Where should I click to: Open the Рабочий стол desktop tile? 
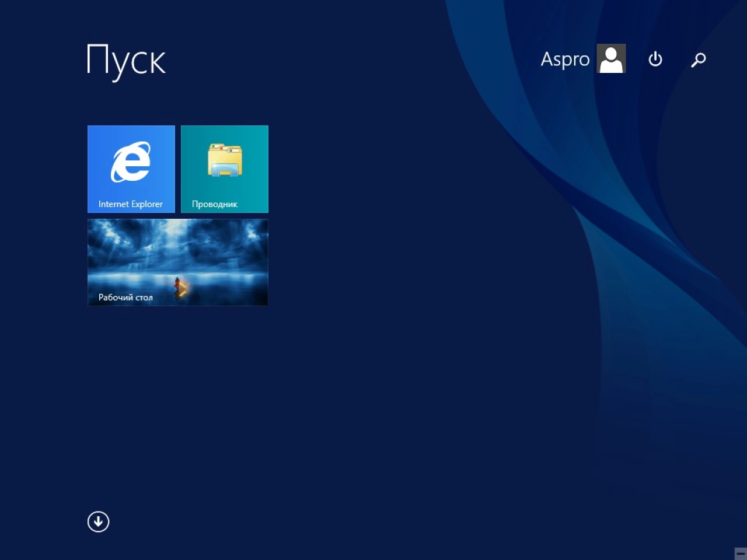tap(178, 262)
